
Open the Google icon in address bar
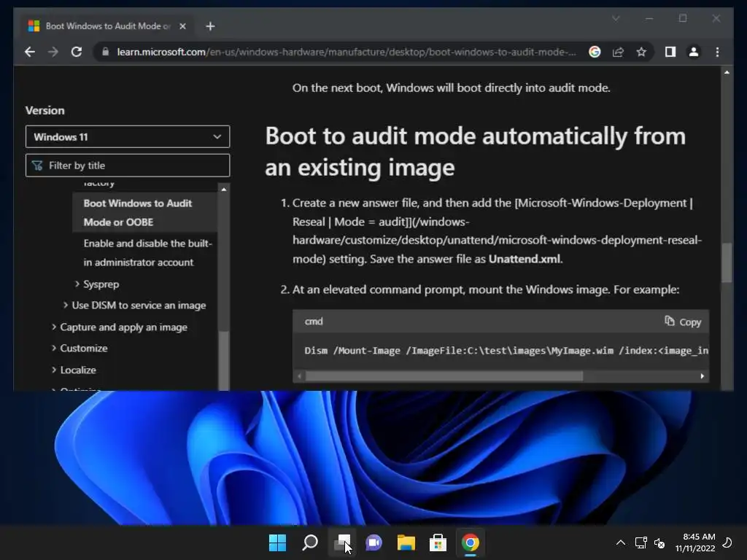[x=595, y=52]
